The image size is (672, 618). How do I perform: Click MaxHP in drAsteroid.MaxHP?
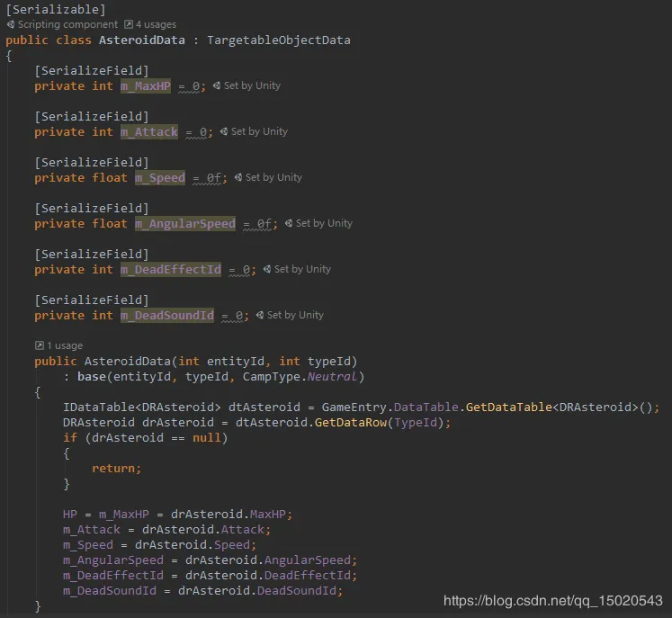[x=268, y=515]
